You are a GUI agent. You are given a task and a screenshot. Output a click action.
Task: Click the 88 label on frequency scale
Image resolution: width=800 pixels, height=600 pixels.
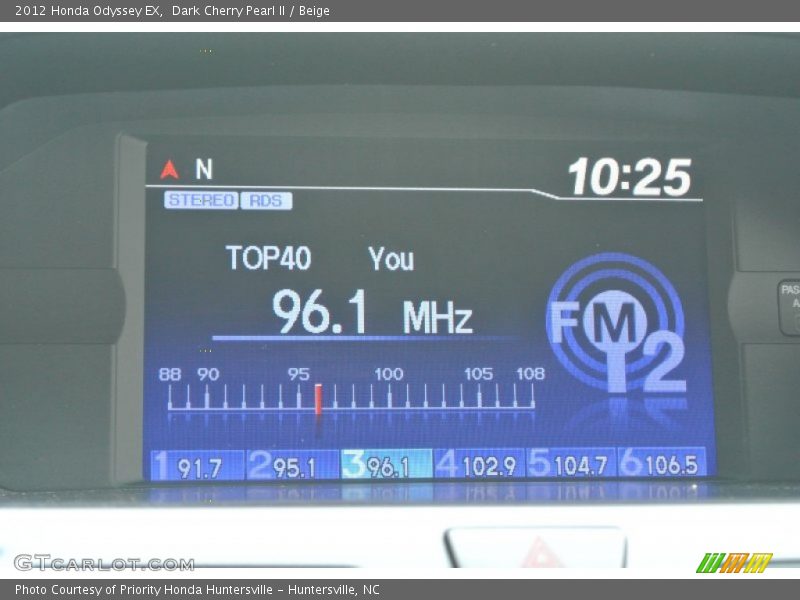tap(170, 374)
